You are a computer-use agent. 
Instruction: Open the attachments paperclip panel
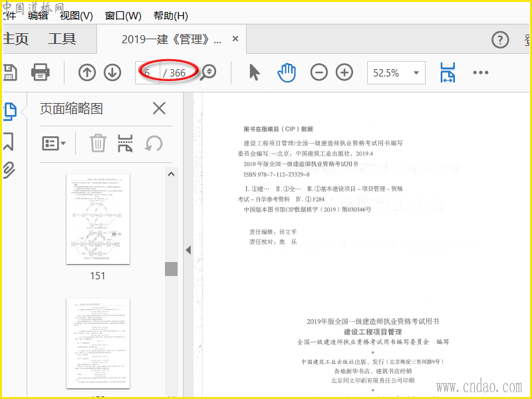tap(9, 170)
